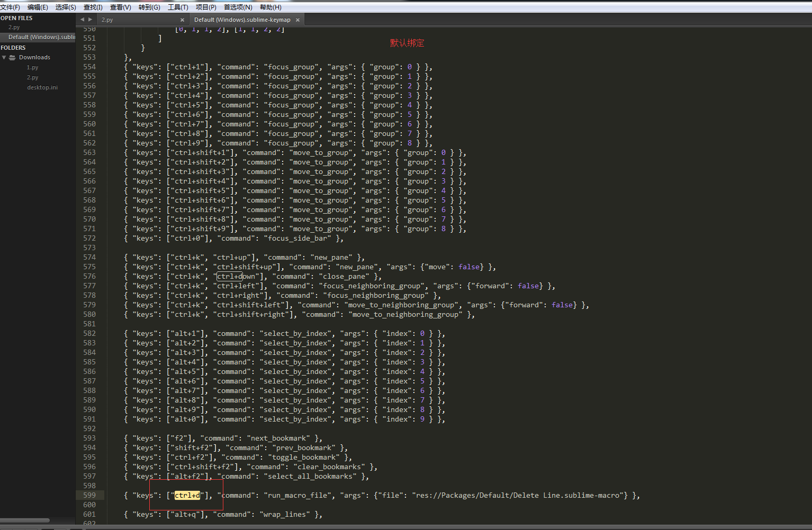Viewport: 812px width, 530px height.
Task: Open the 首选项(N) preferences menu
Action: pos(238,7)
